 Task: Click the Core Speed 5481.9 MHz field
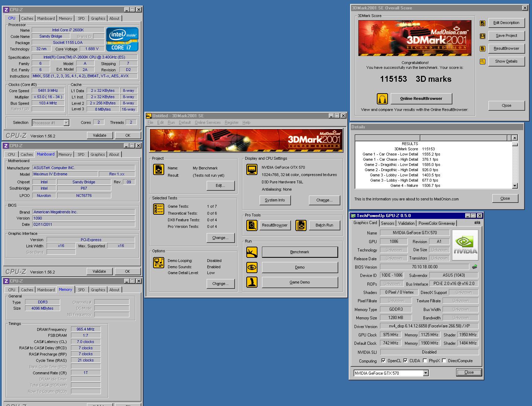[48, 90]
